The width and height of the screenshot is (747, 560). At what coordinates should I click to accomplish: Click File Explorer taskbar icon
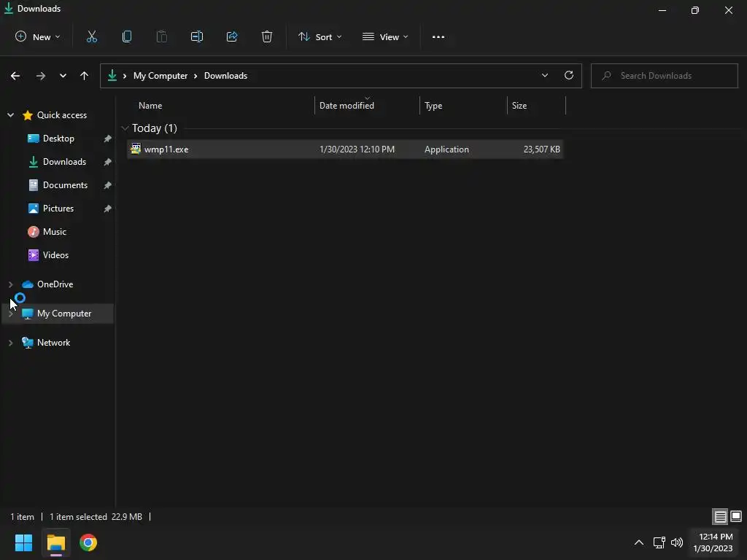pyautogui.click(x=55, y=542)
